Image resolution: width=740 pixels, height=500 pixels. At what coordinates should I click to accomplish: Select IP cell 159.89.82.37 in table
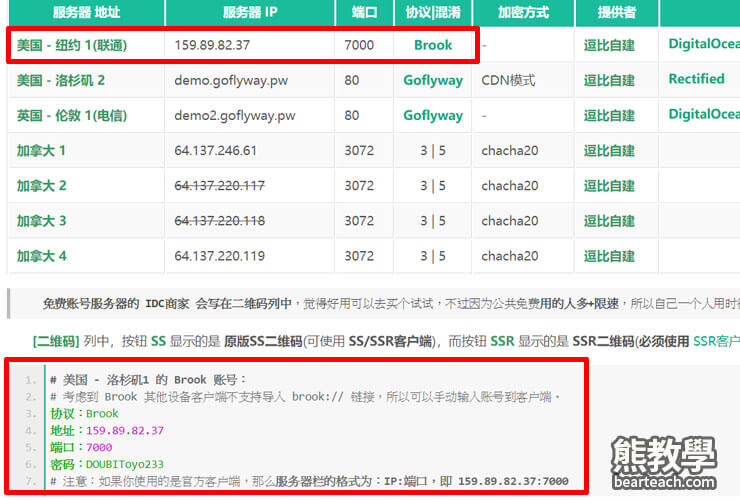click(x=212, y=45)
